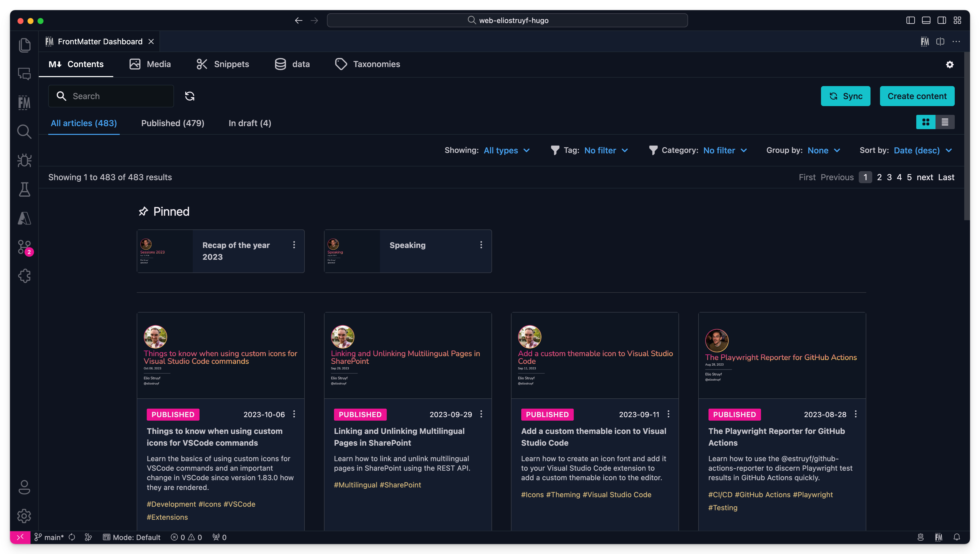
Task: Toggle the right sidebar panel layout icon
Action: pyautogui.click(x=941, y=20)
